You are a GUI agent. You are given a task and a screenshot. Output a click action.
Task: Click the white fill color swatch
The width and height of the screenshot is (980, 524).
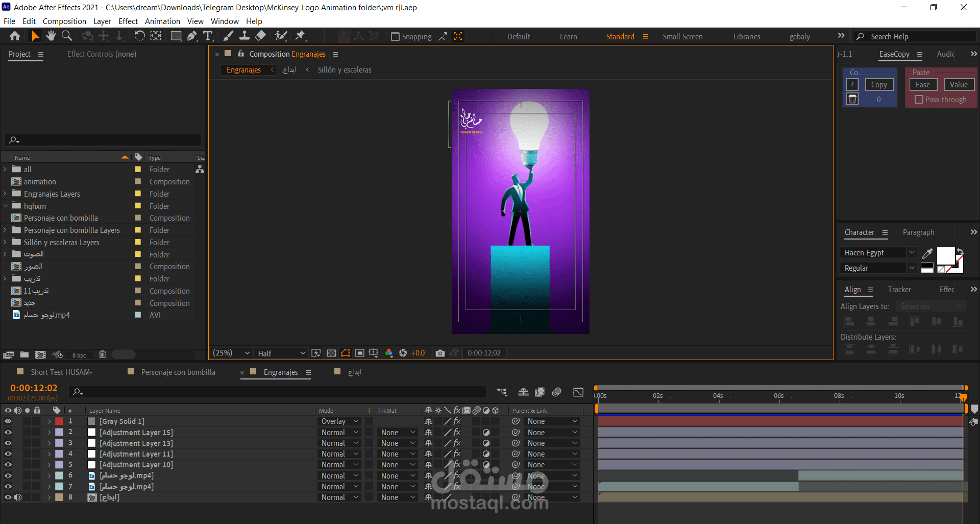(x=945, y=255)
